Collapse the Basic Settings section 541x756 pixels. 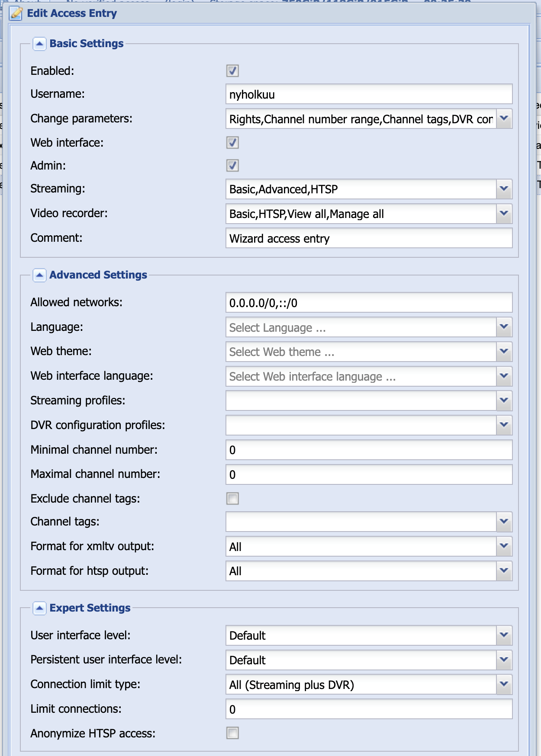click(39, 44)
